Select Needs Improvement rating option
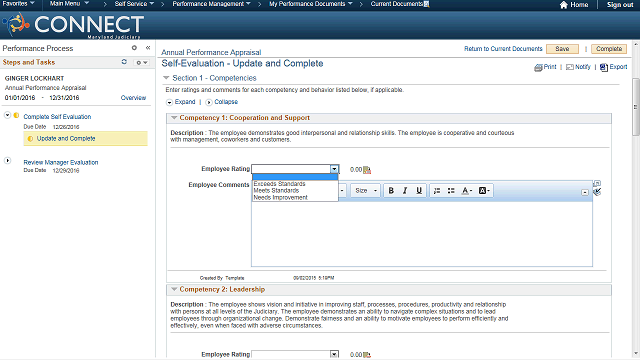Screen dimensions: 640x360 point(281,198)
